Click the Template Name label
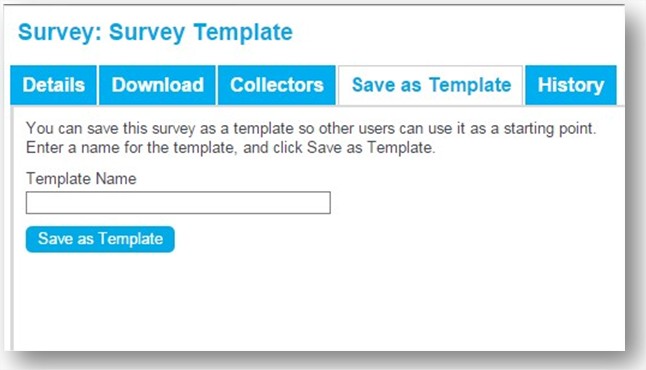This screenshot has width=646, height=370. click(x=81, y=179)
